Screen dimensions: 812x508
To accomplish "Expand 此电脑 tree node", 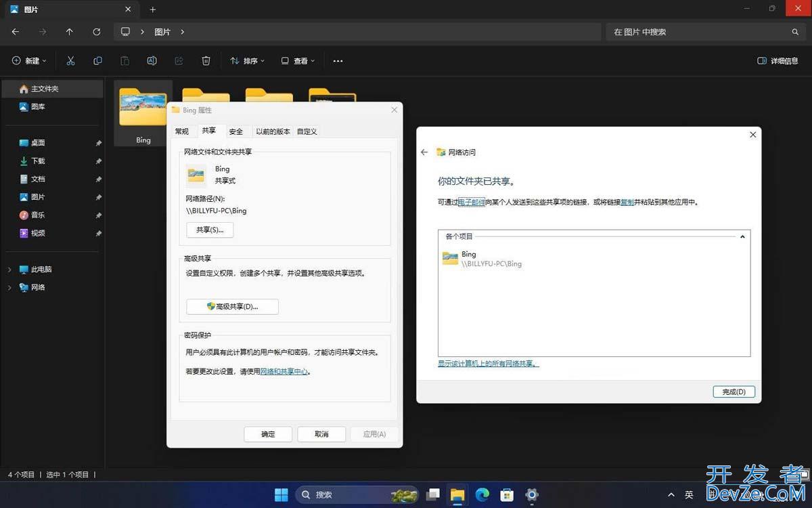I will point(9,270).
